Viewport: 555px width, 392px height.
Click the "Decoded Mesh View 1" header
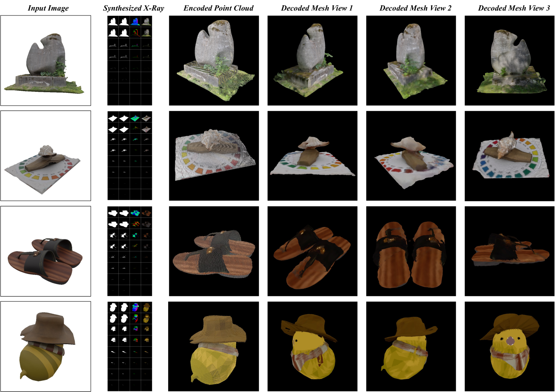[317, 8]
